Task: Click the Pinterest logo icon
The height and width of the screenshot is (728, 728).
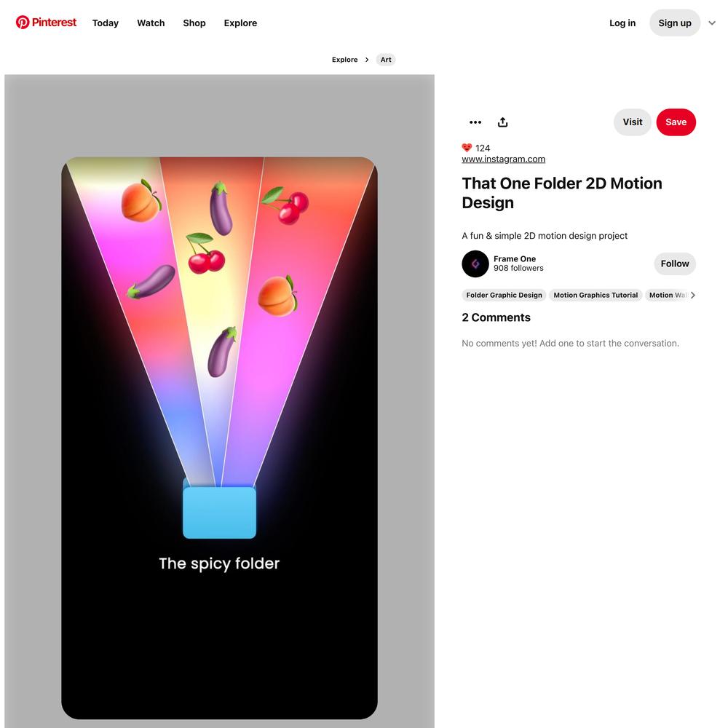Action: [x=23, y=23]
